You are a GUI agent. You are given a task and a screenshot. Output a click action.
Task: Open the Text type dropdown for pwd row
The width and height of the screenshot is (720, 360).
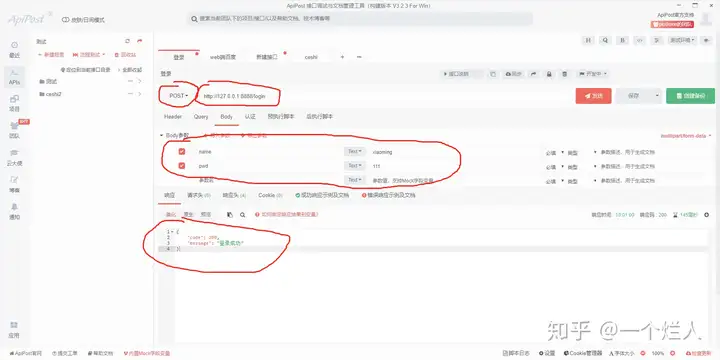(x=354, y=166)
